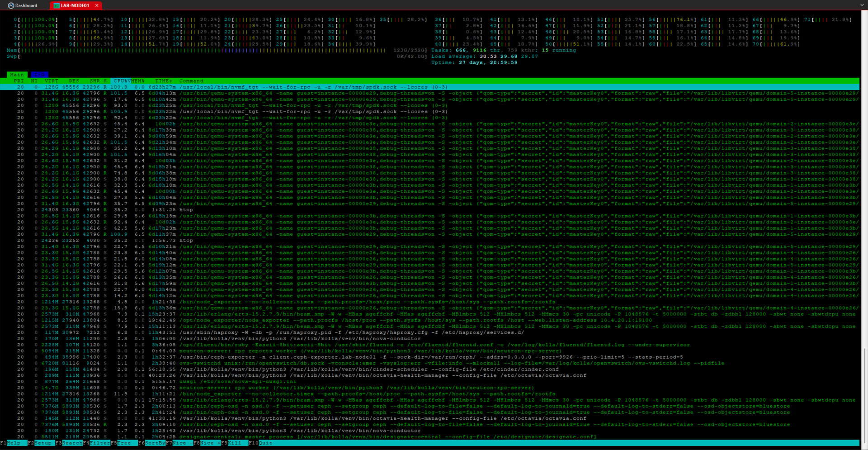The width and height of the screenshot is (868, 450).
Task: Sort by the Command column header
Action: tap(191, 81)
